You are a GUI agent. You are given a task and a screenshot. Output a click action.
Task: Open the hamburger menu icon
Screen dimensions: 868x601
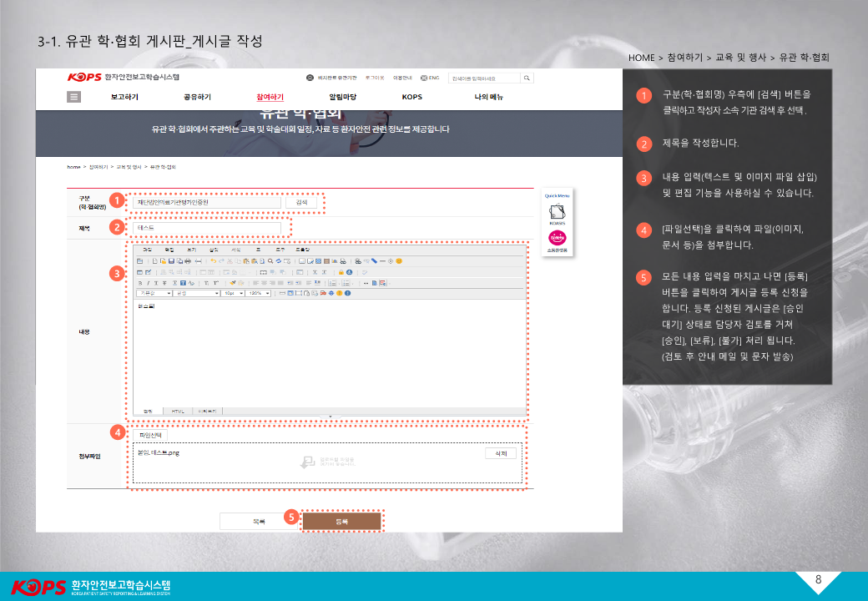point(73,97)
